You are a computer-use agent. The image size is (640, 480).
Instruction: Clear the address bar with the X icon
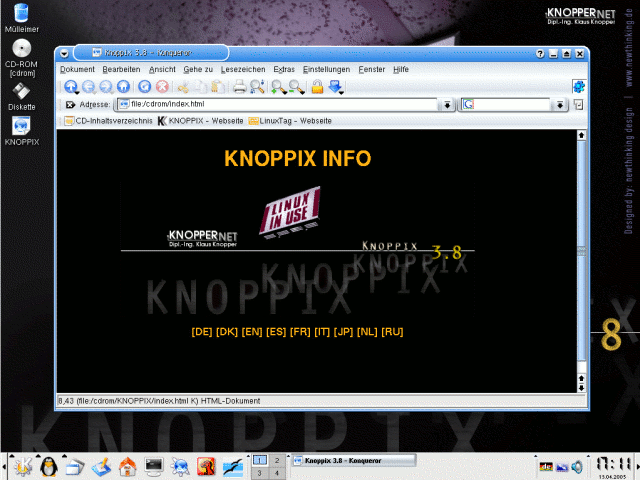coord(70,105)
